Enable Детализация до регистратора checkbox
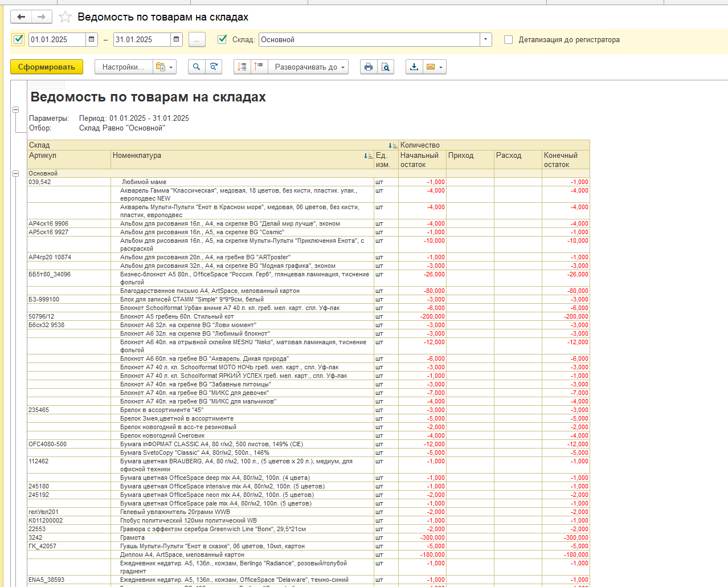 508,40
